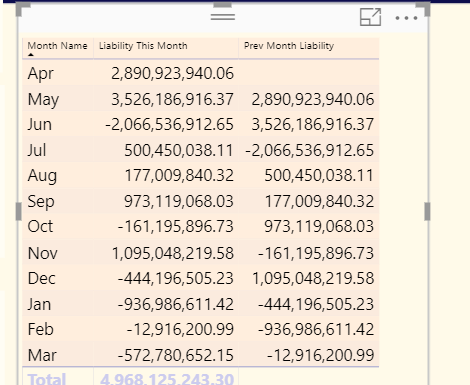This screenshot has width=470, height=385.
Task: Click Jan's Liability This Month value -936,986,611.42
Action: click(x=176, y=304)
